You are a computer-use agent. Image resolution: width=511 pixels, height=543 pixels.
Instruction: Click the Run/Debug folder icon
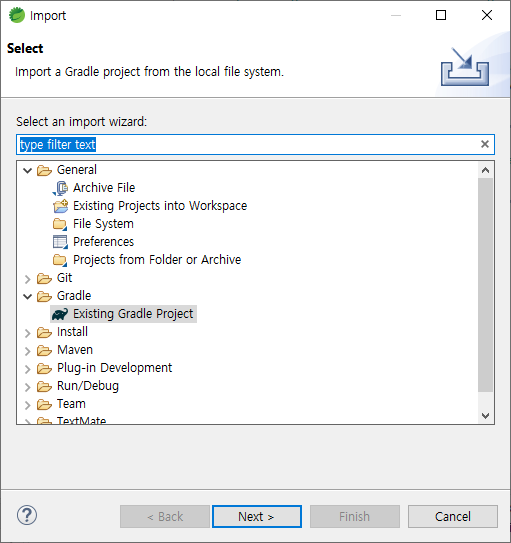44,386
